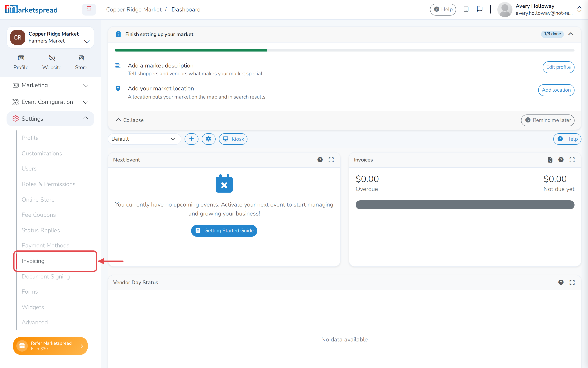Click the Add location button
The image size is (588, 368).
click(556, 90)
